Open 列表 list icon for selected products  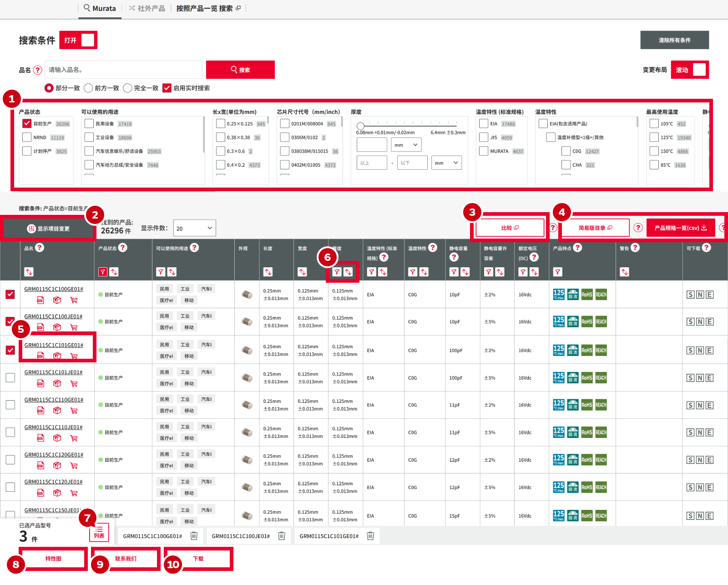pyautogui.click(x=99, y=532)
